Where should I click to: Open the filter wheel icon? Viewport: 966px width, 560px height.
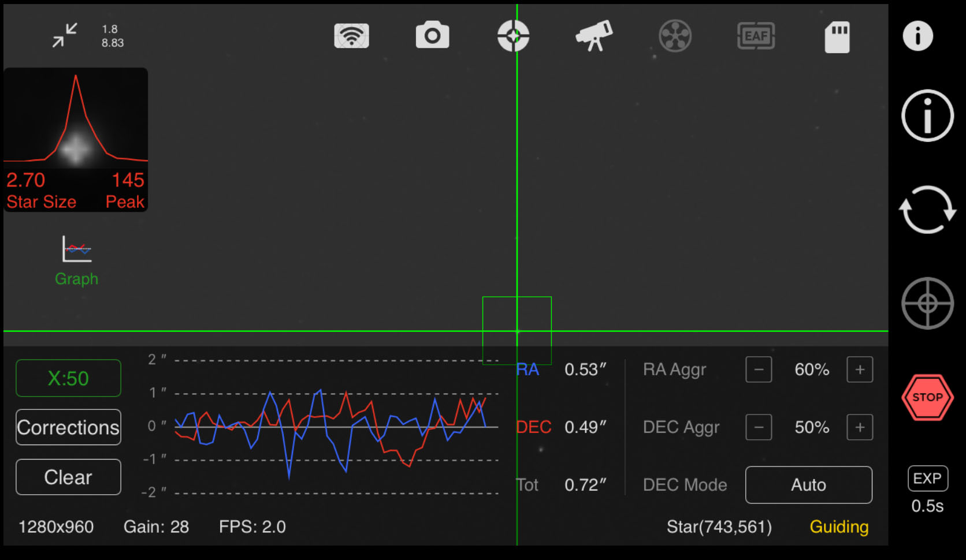(675, 36)
